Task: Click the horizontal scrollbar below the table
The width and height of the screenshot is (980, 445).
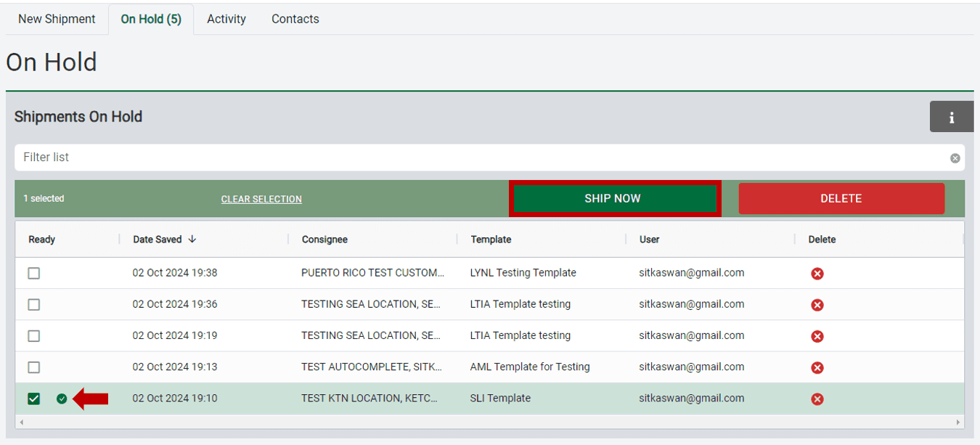Action: [490, 423]
